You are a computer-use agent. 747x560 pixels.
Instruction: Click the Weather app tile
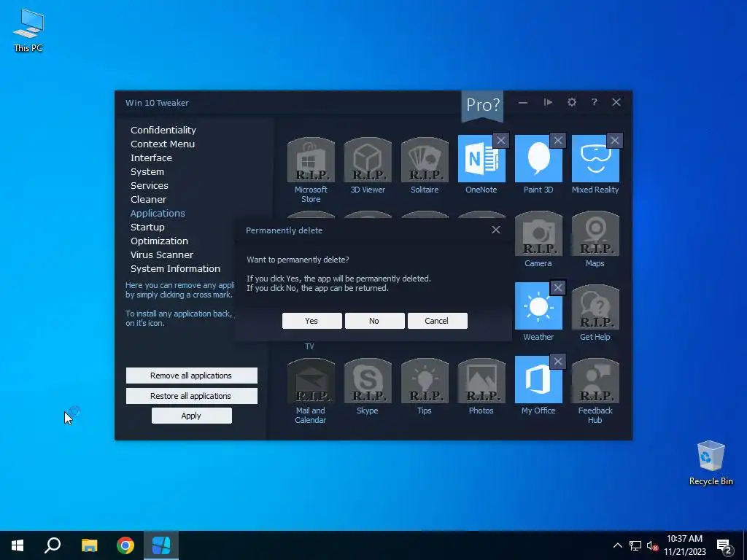538,307
